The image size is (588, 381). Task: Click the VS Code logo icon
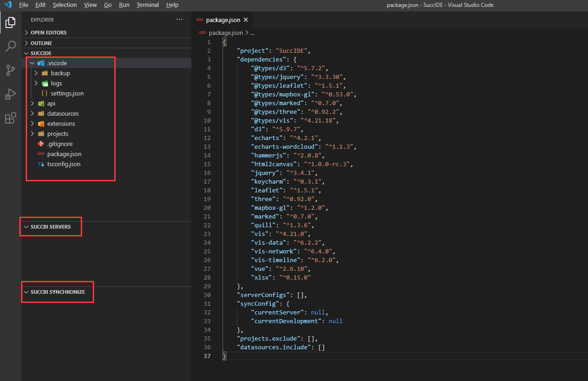8,5
